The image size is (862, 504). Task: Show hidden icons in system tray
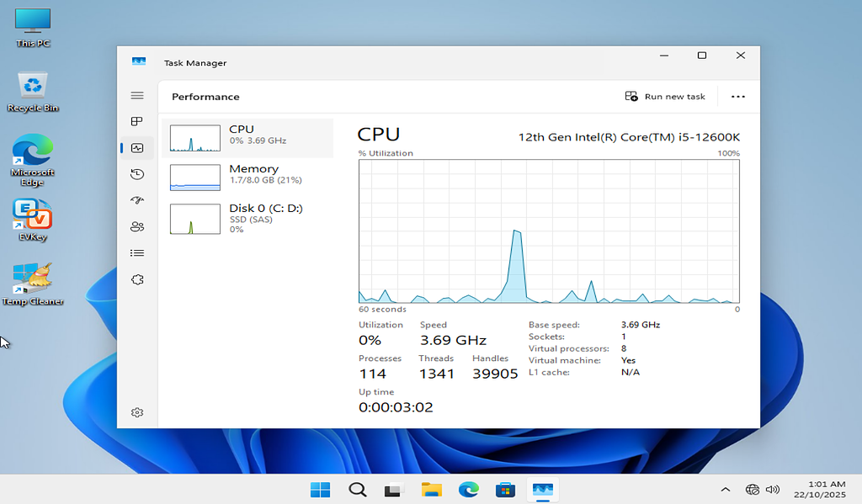tap(725, 490)
